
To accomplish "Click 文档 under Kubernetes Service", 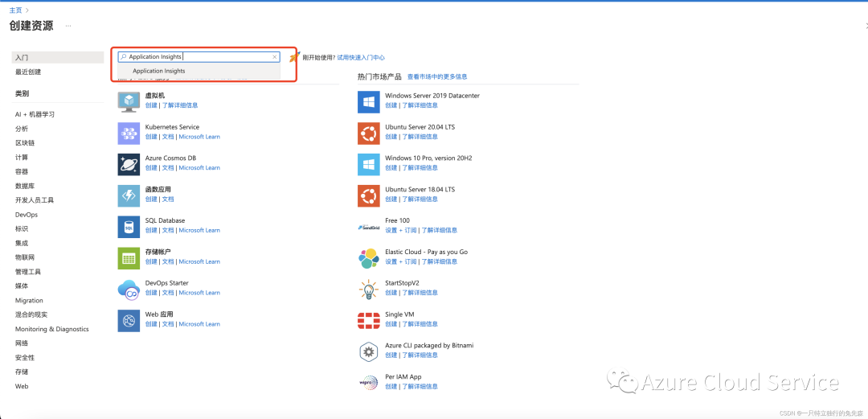I will click(x=168, y=137).
